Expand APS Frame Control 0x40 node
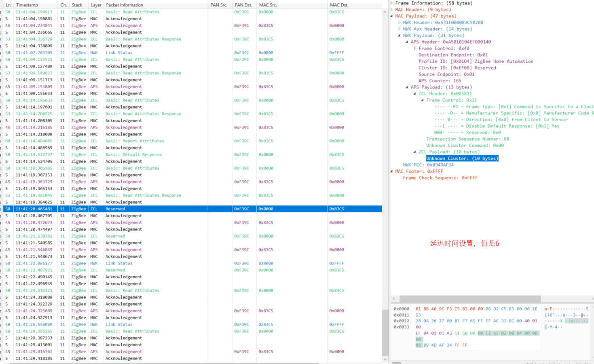 (x=415, y=49)
